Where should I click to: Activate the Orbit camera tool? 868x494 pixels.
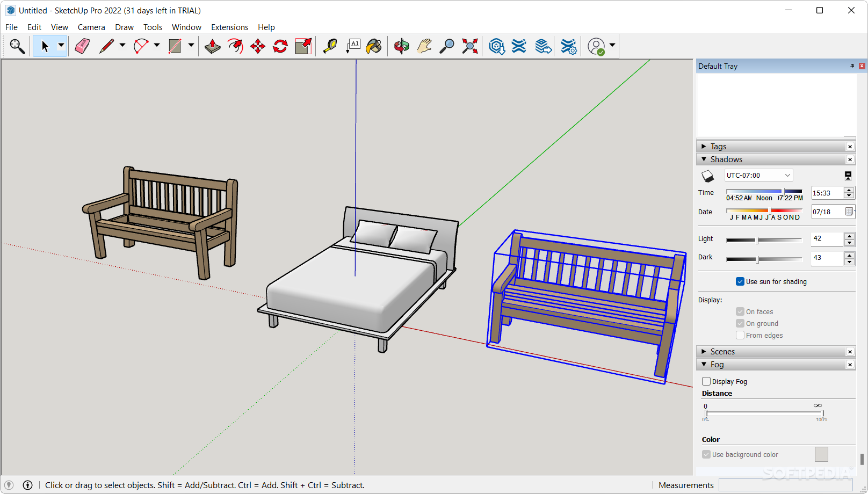point(401,47)
